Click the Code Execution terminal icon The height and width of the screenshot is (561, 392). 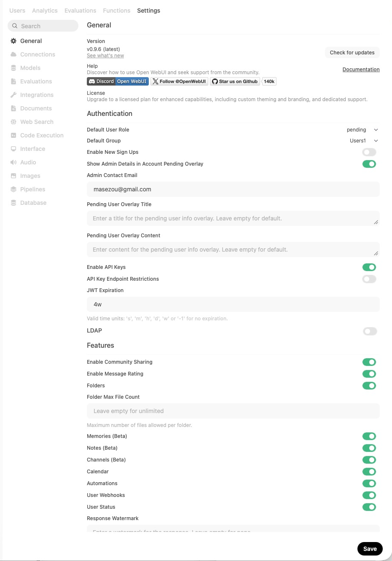point(13,135)
